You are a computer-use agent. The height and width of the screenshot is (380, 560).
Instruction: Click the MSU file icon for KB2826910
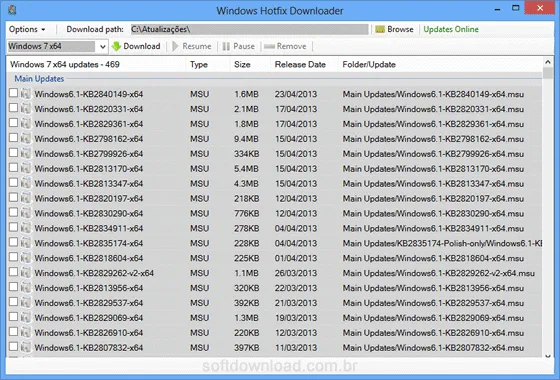click(26, 332)
